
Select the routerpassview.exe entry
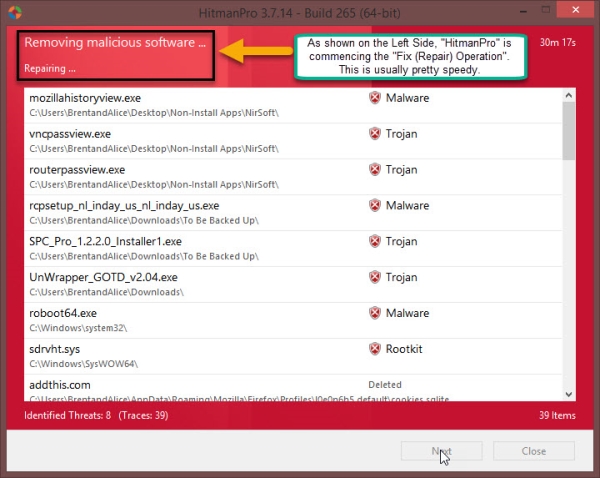293,177
